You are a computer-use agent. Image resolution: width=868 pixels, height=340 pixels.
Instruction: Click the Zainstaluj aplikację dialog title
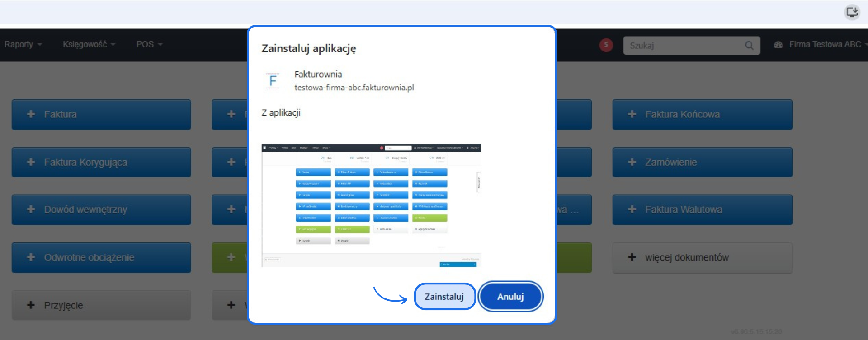(309, 48)
